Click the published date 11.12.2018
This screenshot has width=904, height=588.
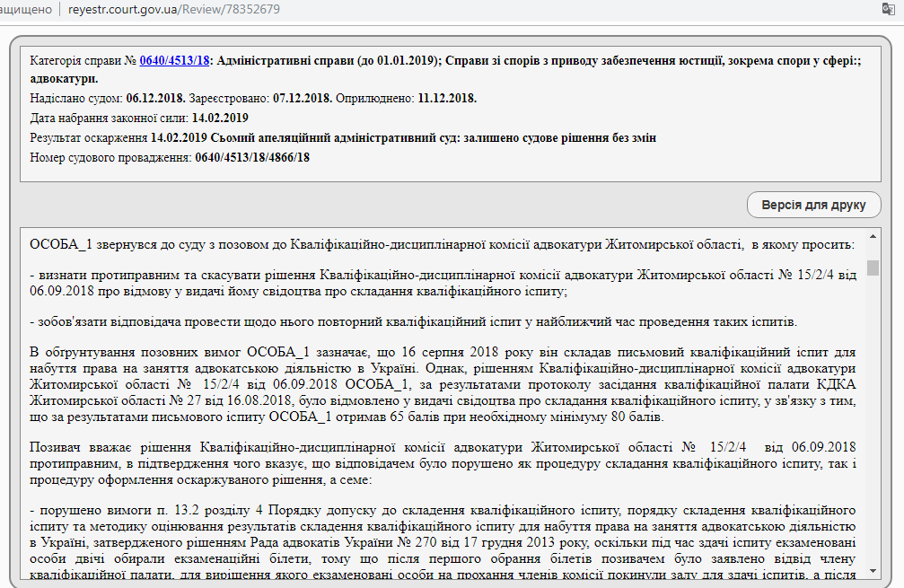click(447, 99)
